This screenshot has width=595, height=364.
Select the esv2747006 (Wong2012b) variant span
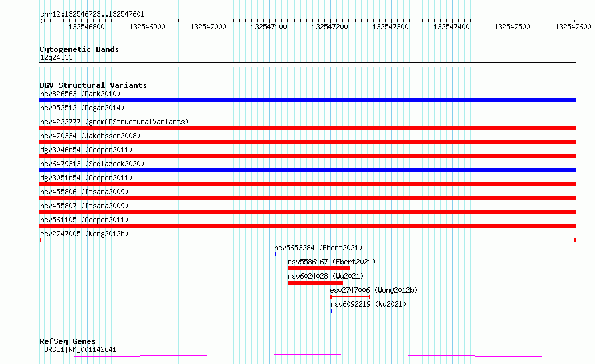(x=350, y=297)
